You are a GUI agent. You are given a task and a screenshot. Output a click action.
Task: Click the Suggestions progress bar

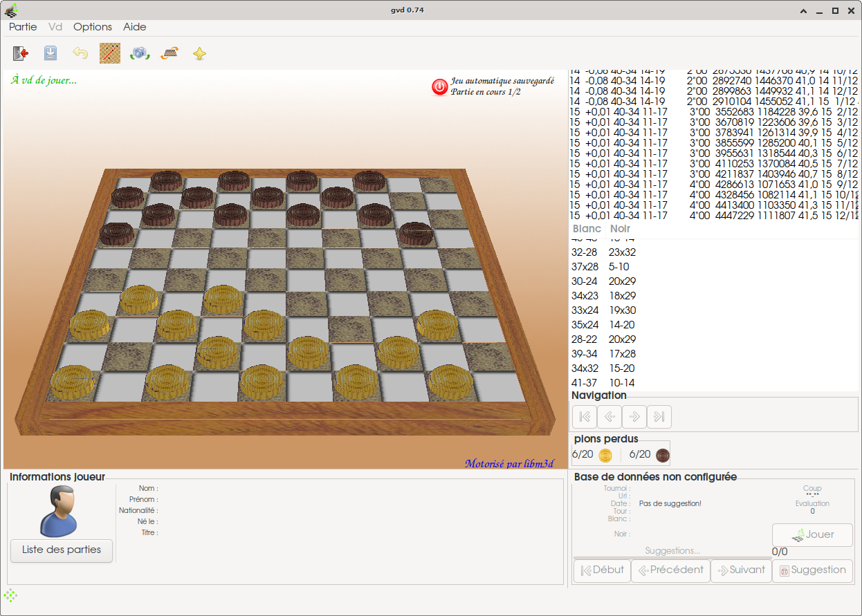(x=672, y=558)
